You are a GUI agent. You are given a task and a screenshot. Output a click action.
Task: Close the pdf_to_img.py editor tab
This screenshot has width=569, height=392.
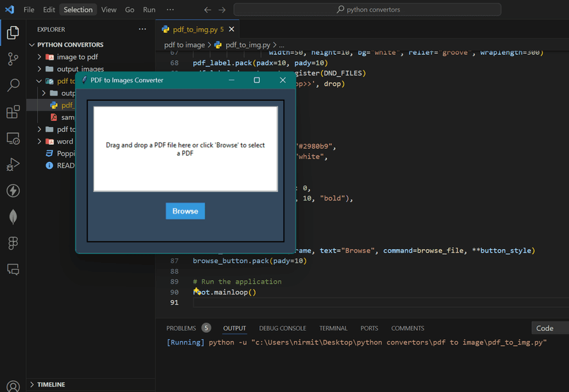[x=232, y=30]
